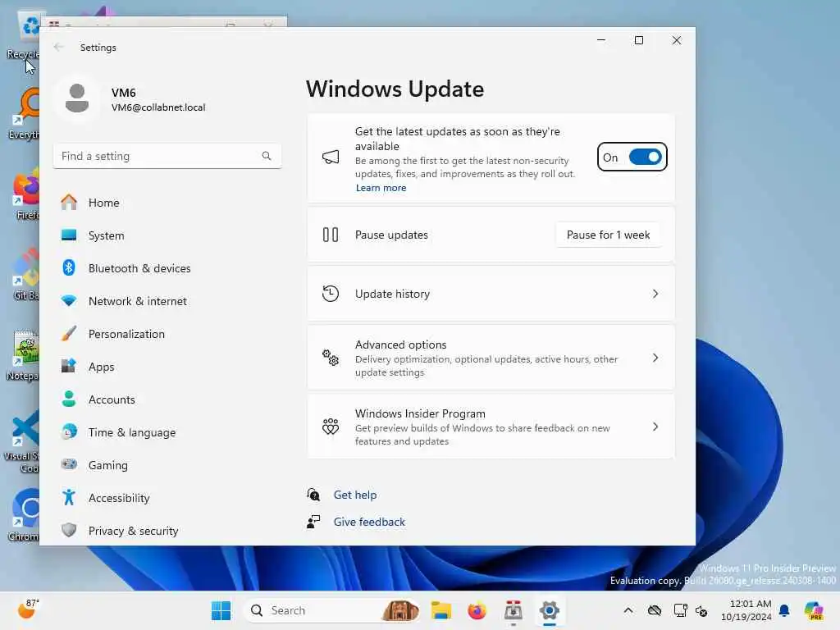Open the Windows Start button
Screen dimensions: 840x630
point(221,610)
